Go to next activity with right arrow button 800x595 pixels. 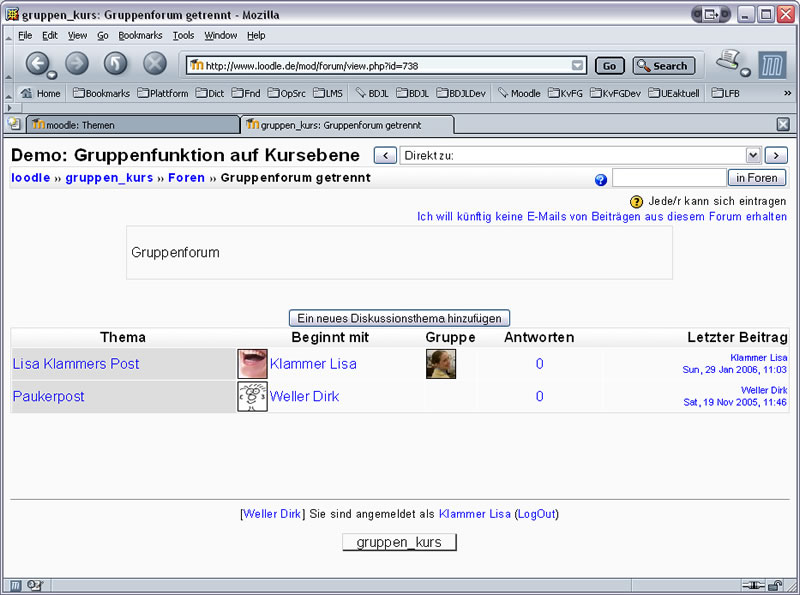pyautogui.click(x=776, y=155)
